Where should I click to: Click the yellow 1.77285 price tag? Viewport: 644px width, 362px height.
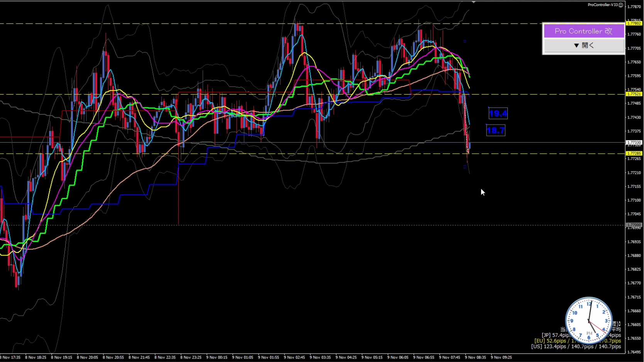(634, 154)
